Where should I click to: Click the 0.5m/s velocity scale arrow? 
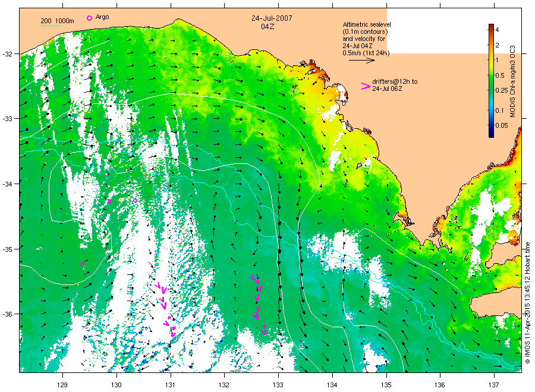point(361,61)
